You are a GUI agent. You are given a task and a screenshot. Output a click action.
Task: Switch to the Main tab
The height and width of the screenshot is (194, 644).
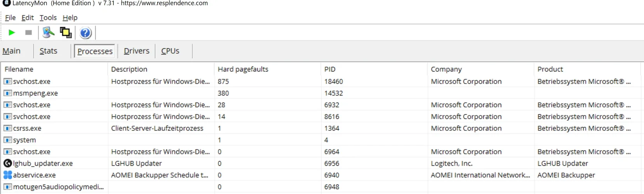click(12, 51)
